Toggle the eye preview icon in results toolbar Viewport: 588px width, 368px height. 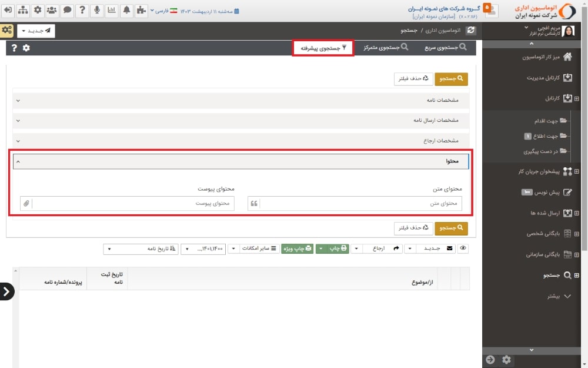pos(463,249)
